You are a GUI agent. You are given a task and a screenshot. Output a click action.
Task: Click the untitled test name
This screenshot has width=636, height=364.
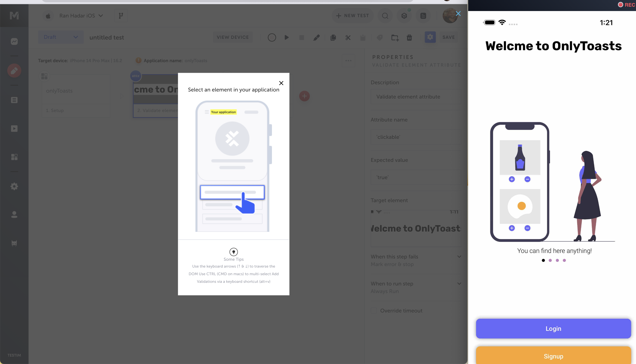(107, 37)
